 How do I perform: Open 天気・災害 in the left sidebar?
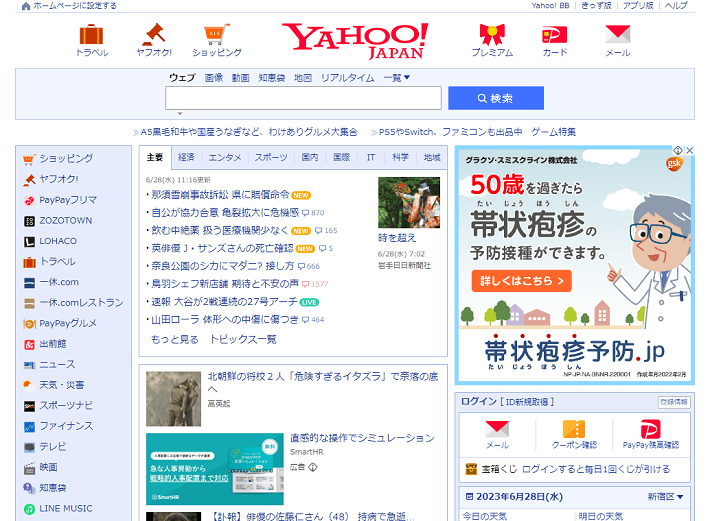click(62, 385)
